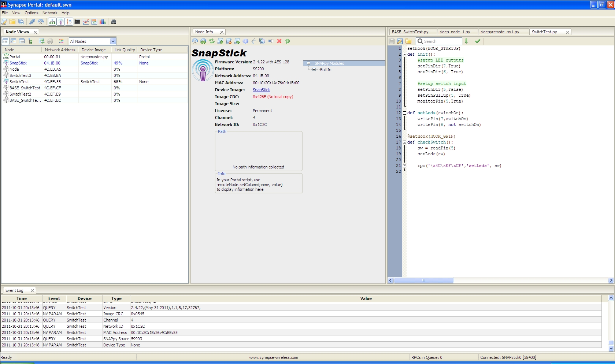The image size is (615, 364).
Task: Close the Node Views tab
Action: click(x=35, y=32)
